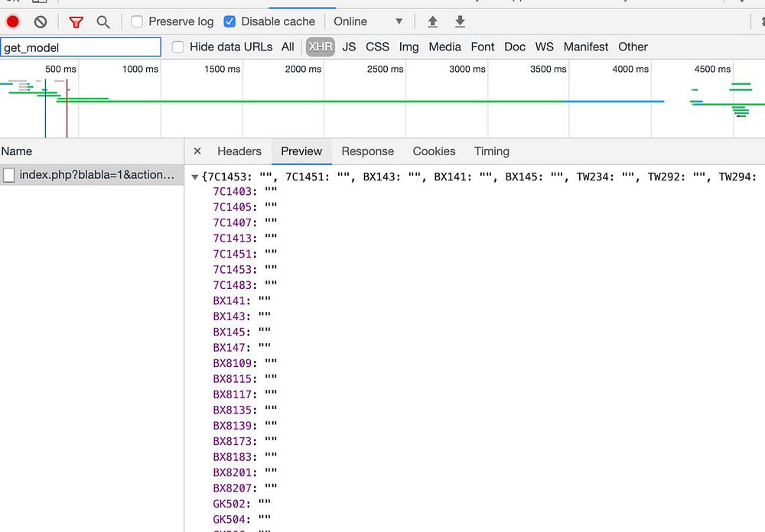Close the request details panel
This screenshot has height=532, width=765.
(197, 151)
